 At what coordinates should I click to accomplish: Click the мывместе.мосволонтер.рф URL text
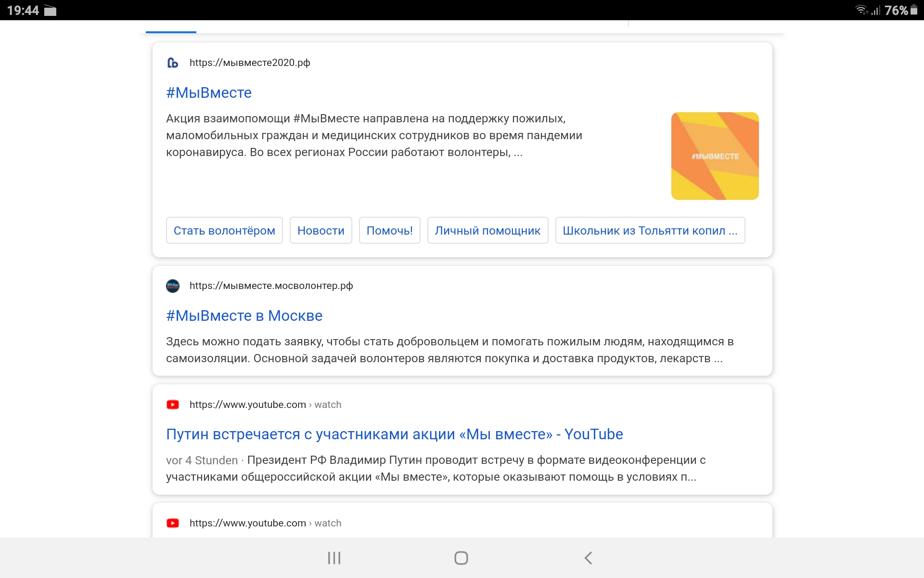pos(271,286)
